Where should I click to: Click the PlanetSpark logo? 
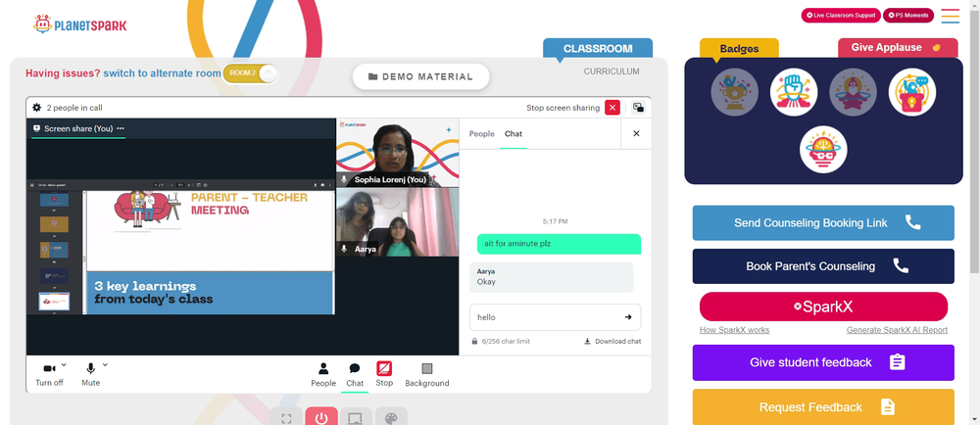pos(79,24)
